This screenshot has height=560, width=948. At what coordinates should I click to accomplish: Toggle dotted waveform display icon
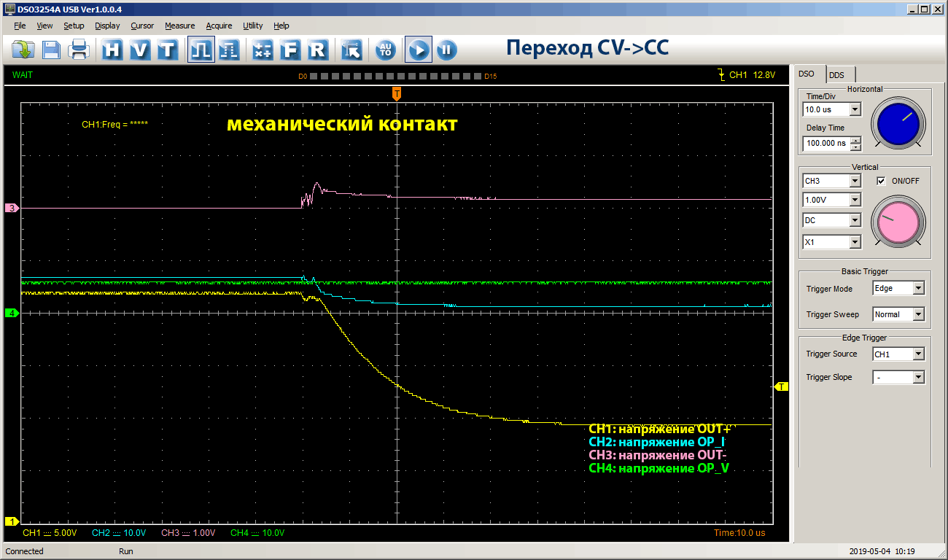(229, 50)
